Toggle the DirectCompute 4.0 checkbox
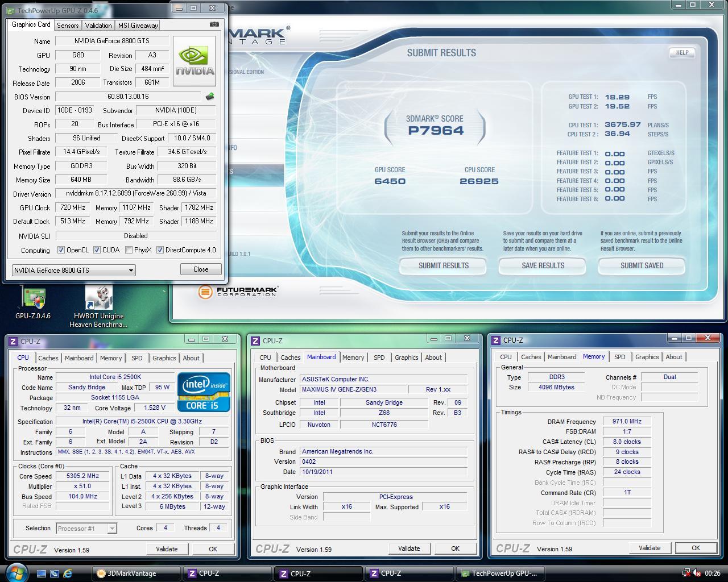This screenshot has height=582, width=728. pos(160,250)
